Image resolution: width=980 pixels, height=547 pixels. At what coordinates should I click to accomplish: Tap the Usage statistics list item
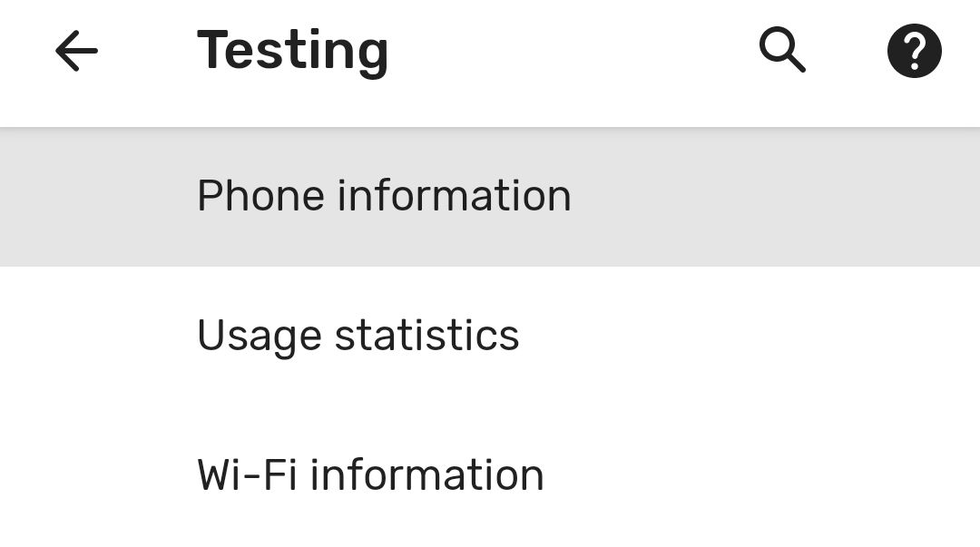tap(358, 336)
